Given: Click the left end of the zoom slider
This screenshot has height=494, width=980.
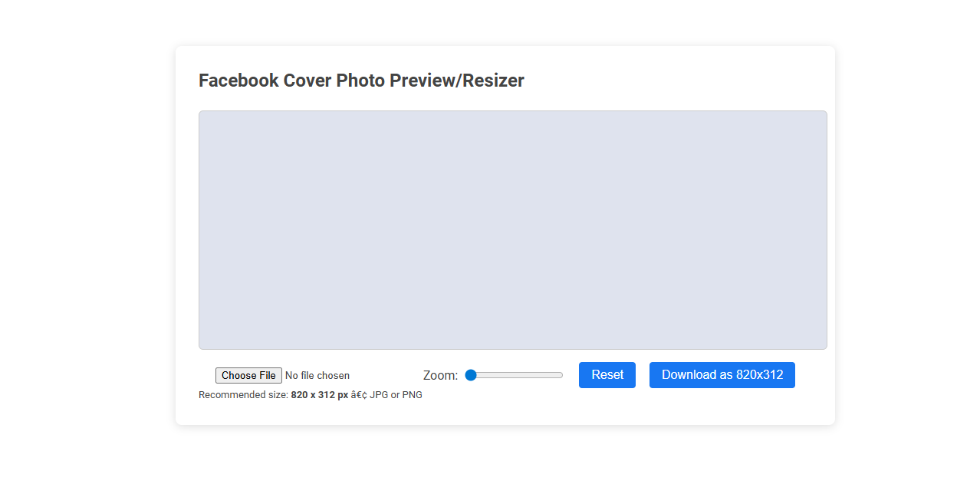Looking at the screenshot, I should pos(472,375).
